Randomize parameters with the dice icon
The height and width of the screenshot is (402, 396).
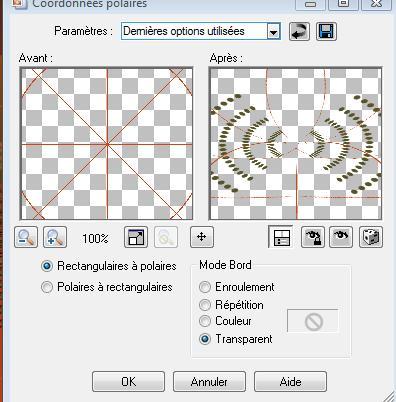[x=371, y=237]
